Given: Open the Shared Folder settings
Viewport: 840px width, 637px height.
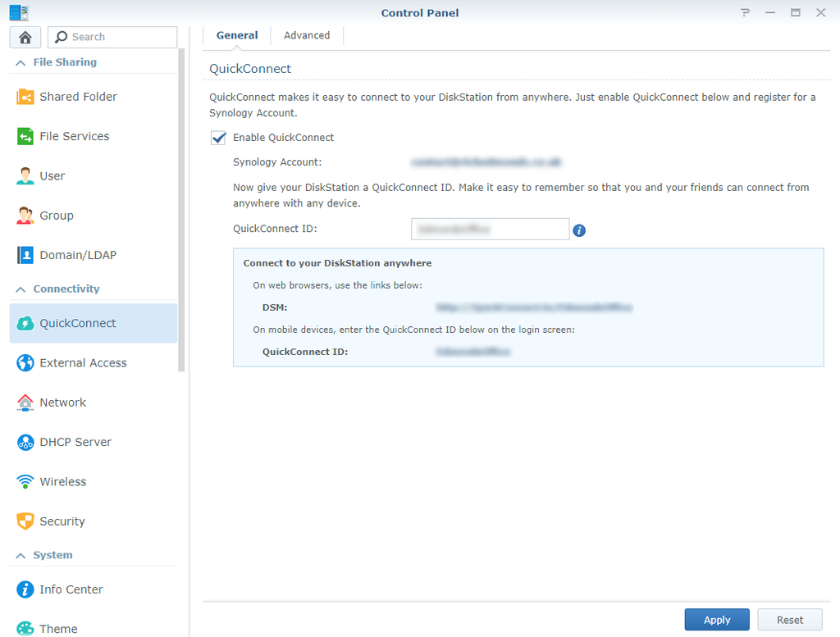Looking at the screenshot, I should coord(78,96).
